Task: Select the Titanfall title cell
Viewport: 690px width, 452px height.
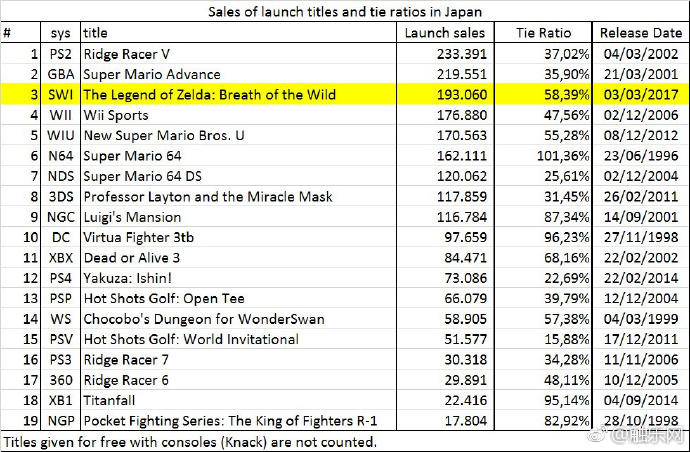Action: click(239, 400)
